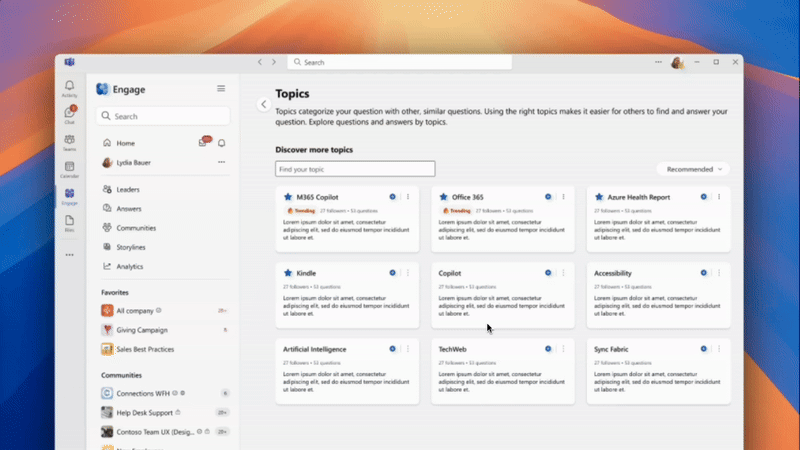Open Files in Teams rail
Screen dimensions: 800x450
pos(69,223)
